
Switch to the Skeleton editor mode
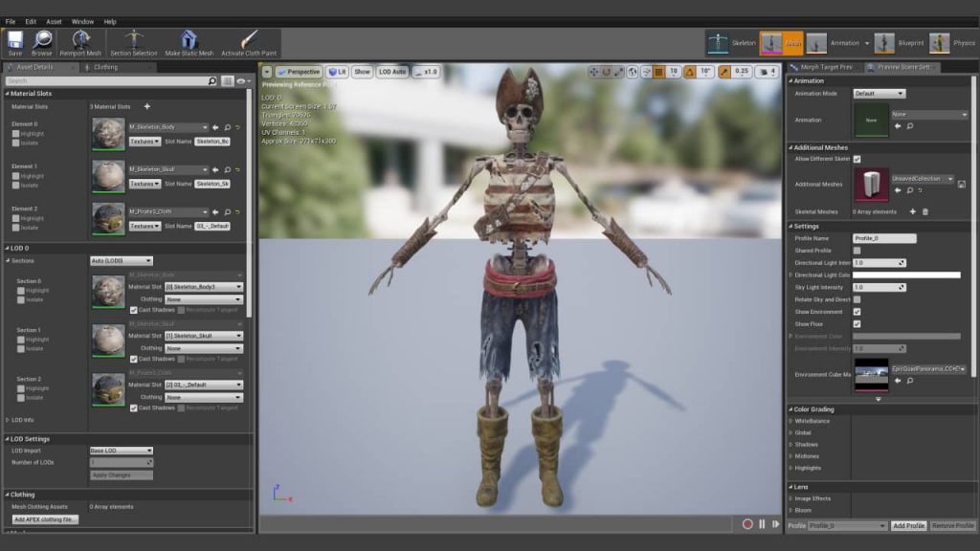pos(731,43)
